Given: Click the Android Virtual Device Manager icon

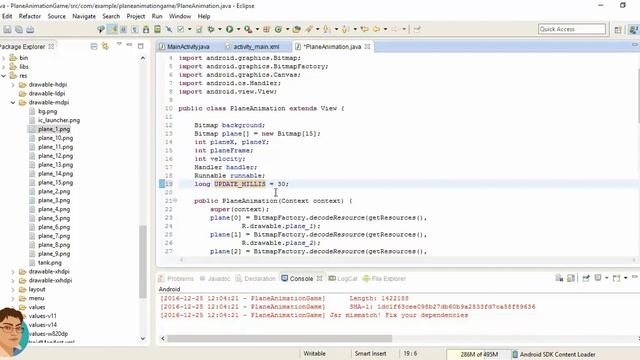Looking at the screenshot, I should (157, 29).
